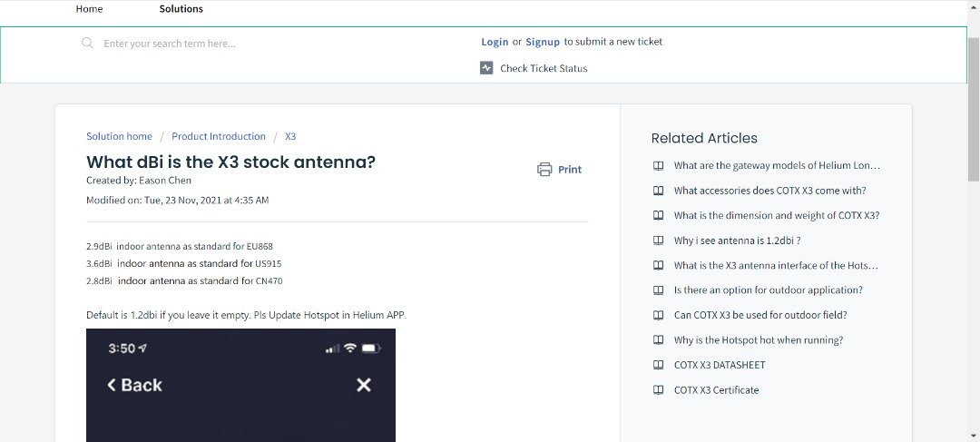Open 'What accessories does COTX X3 come with?'
Viewport: 980px width, 442px height.
pyautogui.click(x=769, y=191)
